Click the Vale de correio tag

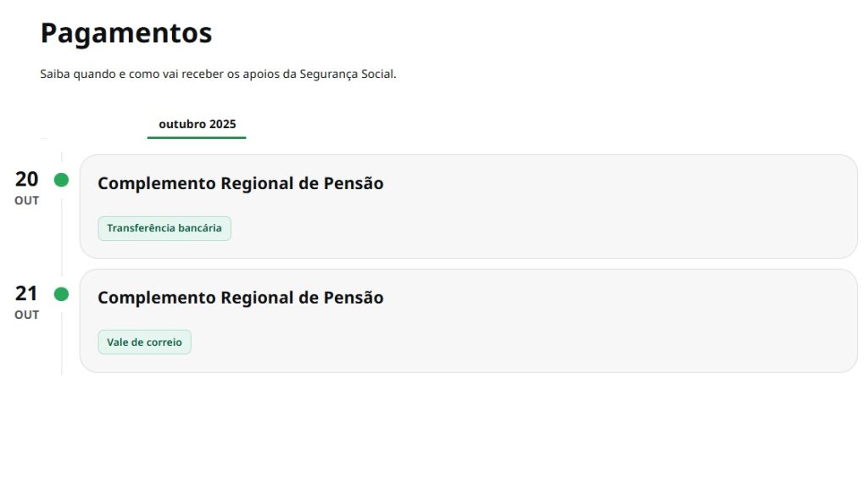(144, 343)
